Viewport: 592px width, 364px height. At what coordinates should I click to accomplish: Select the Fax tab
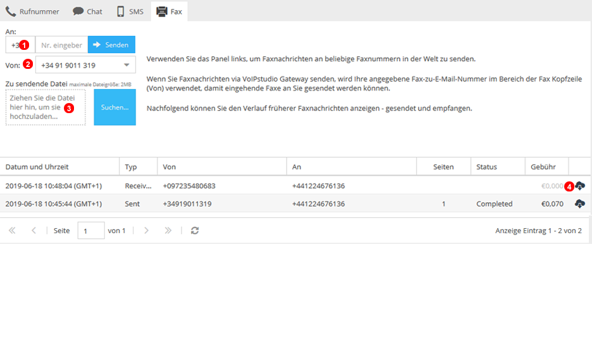coord(169,11)
